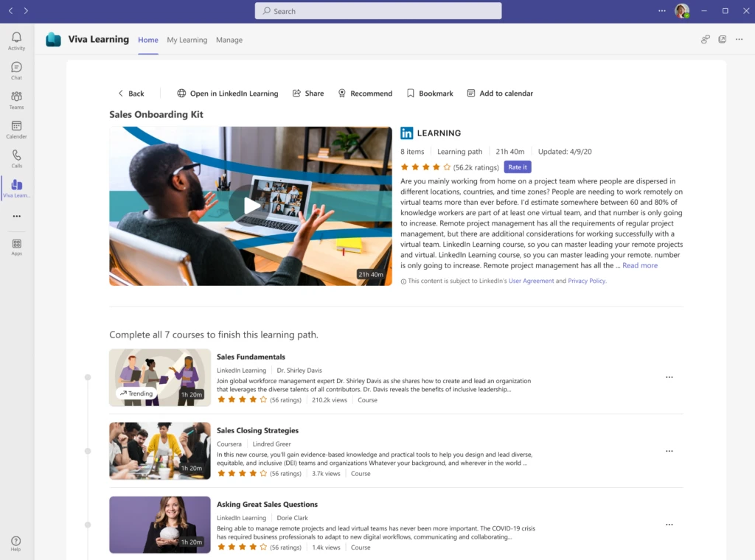Click the Rate it button

(517, 167)
